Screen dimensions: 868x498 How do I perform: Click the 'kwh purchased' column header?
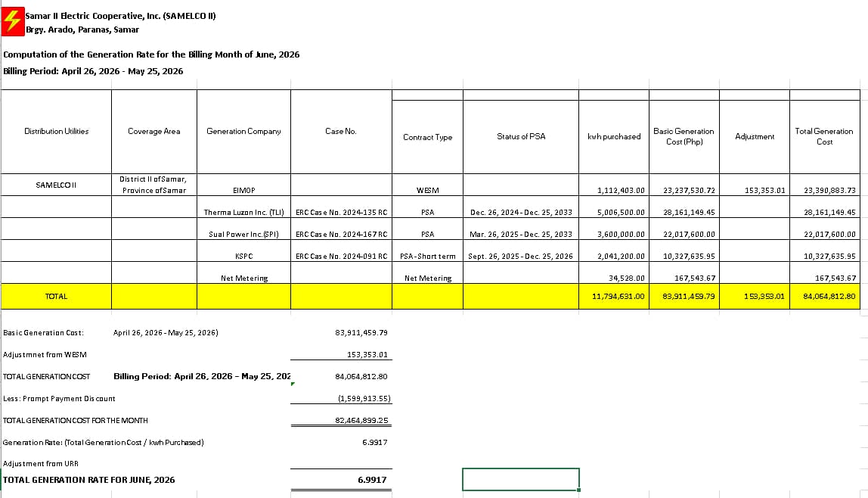(614, 136)
